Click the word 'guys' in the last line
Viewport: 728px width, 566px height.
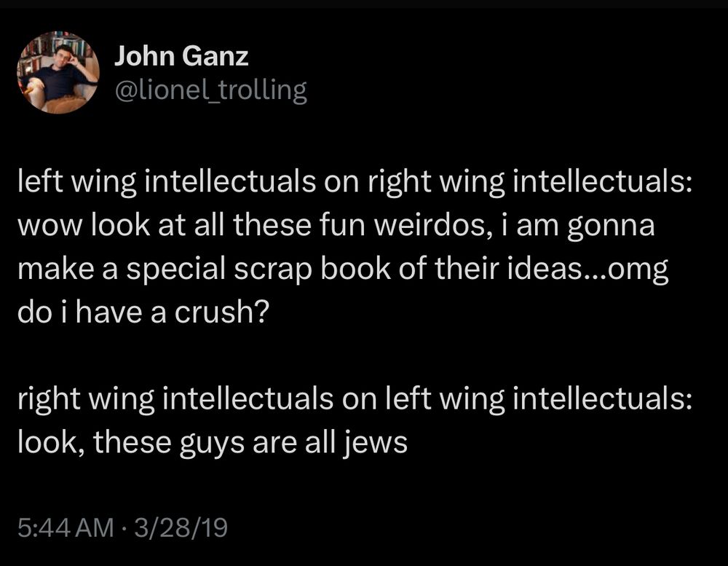212,444
